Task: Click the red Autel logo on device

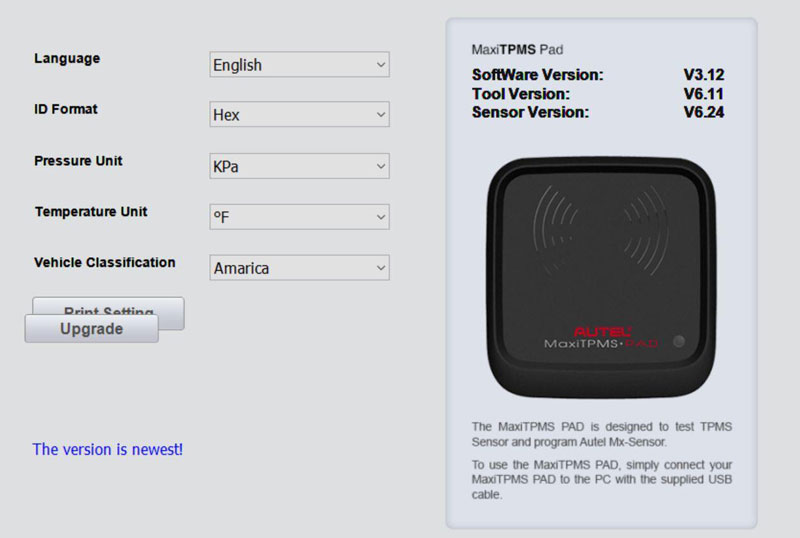Action: click(602, 332)
